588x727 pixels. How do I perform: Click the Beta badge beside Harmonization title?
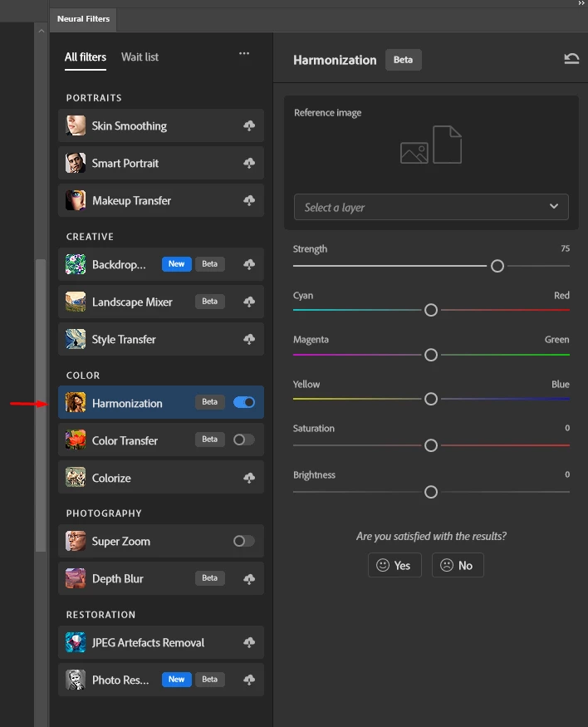[x=403, y=60]
